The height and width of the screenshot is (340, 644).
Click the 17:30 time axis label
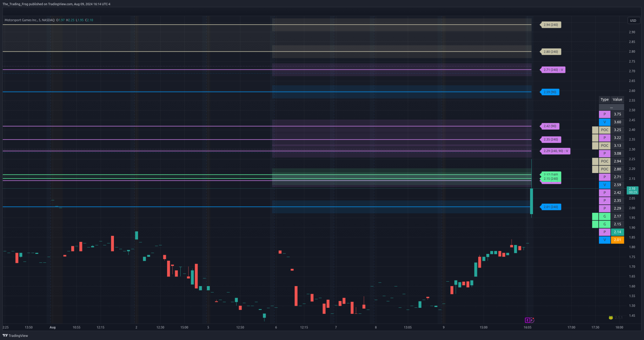tap(595, 328)
